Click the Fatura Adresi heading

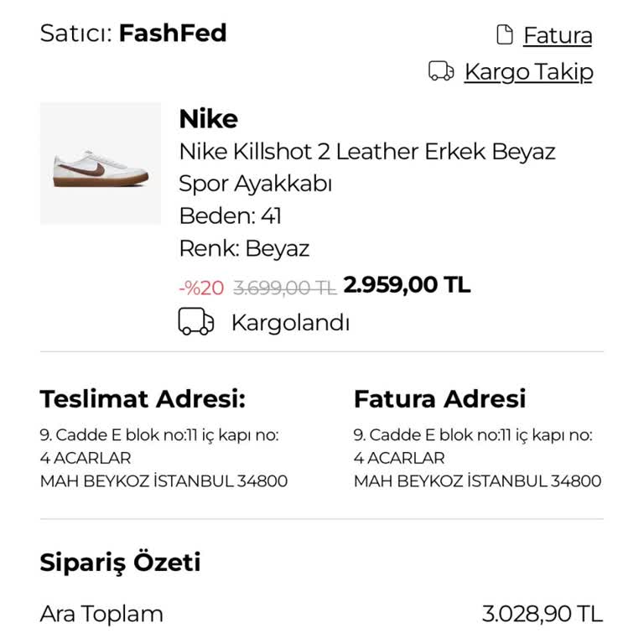pyautogui.click(x=439, y=399)
